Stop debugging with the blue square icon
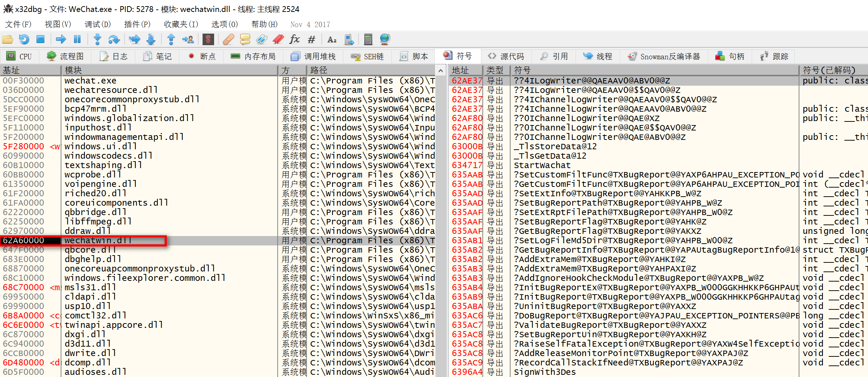868x377 pixels. coord(40,39)
